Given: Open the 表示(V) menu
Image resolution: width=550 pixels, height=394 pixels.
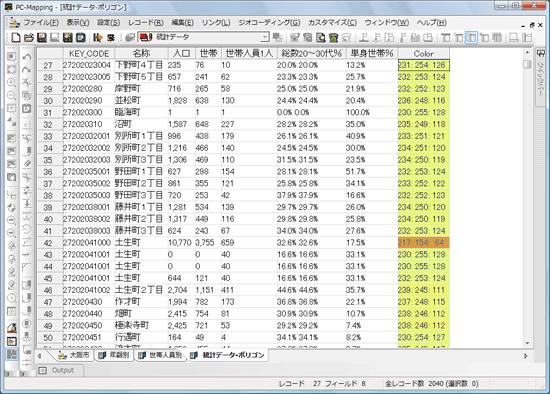Looking at the screenshot, I should [x=78, y=23].
